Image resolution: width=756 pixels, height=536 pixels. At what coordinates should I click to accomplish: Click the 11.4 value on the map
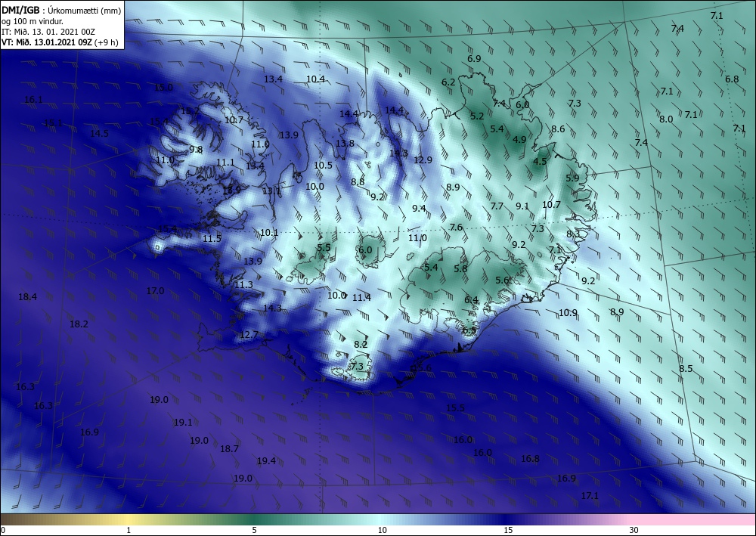click(361, 298)
